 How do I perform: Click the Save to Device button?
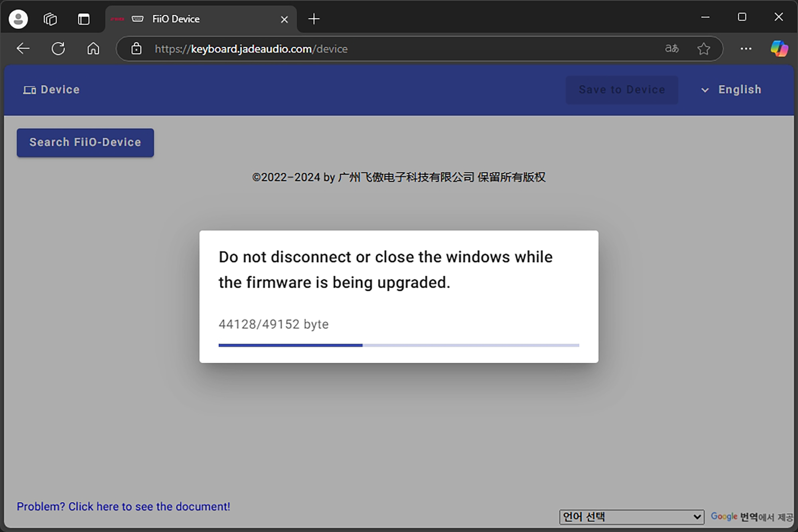tap(622, 90)
